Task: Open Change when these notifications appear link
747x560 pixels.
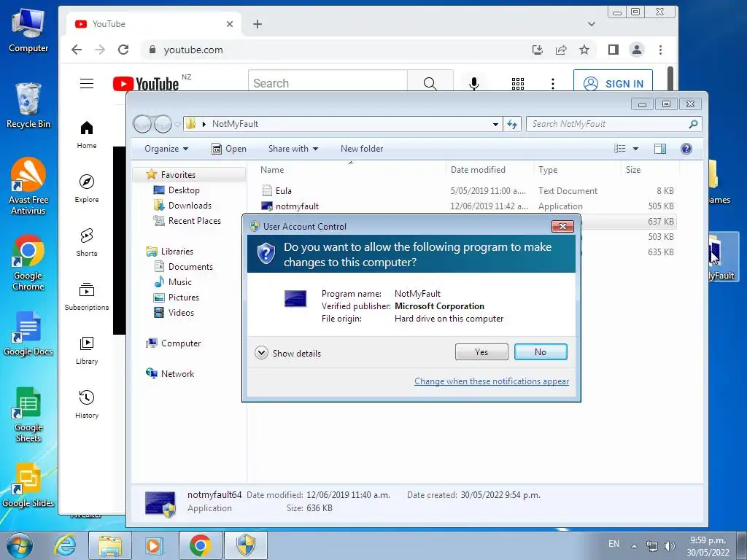Action: click(x=491, y=381)
